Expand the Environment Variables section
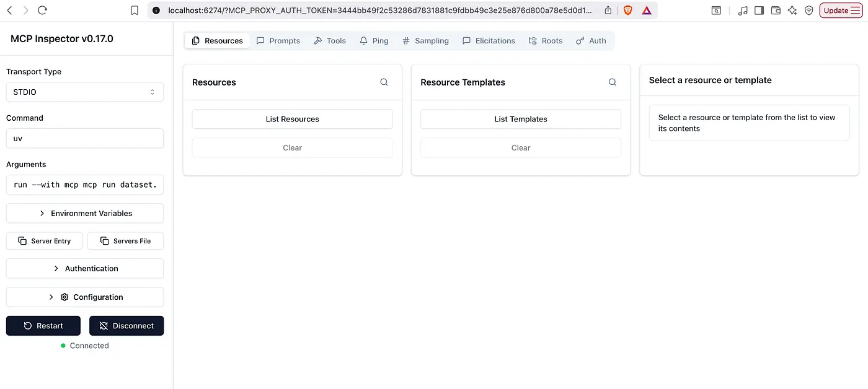 coord(85,213)
